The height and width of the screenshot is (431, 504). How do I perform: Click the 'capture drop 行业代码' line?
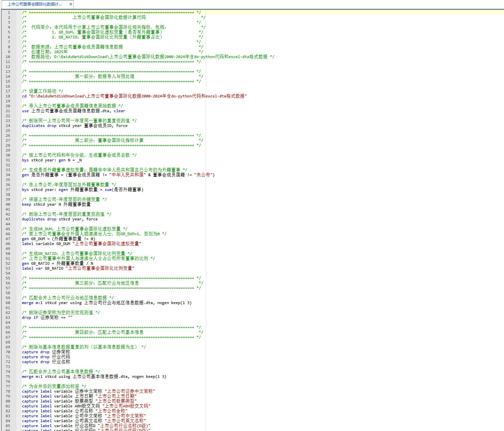pyautogui.click(x=46, y=357)
